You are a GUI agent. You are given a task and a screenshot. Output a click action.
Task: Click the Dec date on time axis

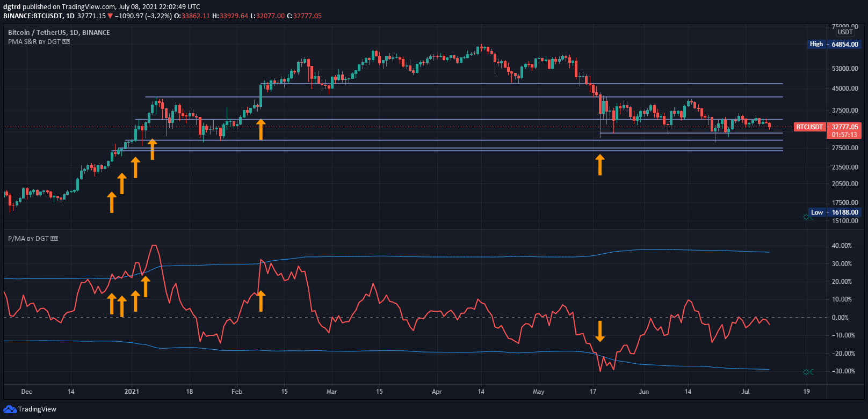(x=26, y=392)
